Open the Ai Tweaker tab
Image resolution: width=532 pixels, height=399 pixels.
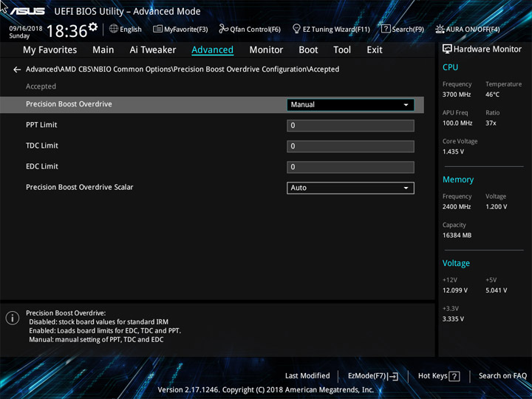point(153,50)
